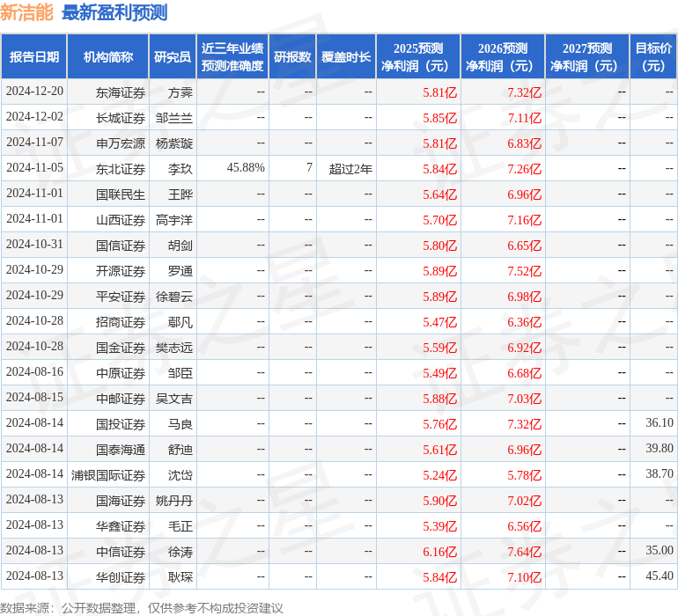Image resolution: width=678 pixels, height=616 pixels.
Task: Click the 6.65亿 forecast value
Action: pyautogui.click(x=525, y=246)
